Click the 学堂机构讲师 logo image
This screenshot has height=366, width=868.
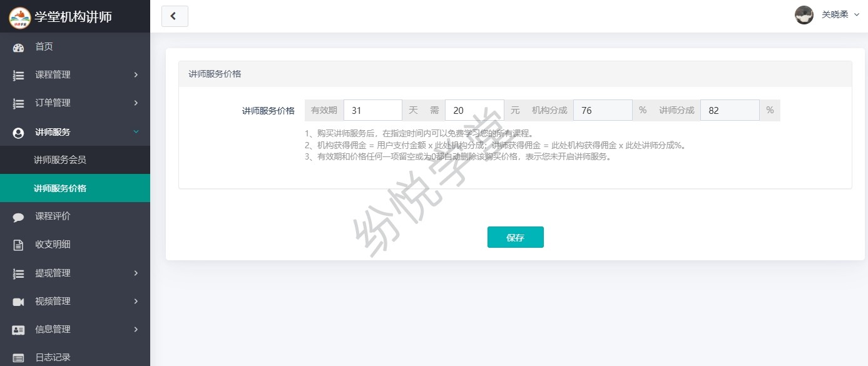pos(19,17)
